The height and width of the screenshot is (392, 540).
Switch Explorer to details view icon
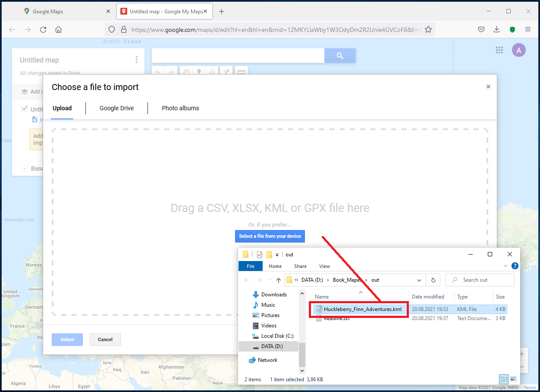[504, 379]
